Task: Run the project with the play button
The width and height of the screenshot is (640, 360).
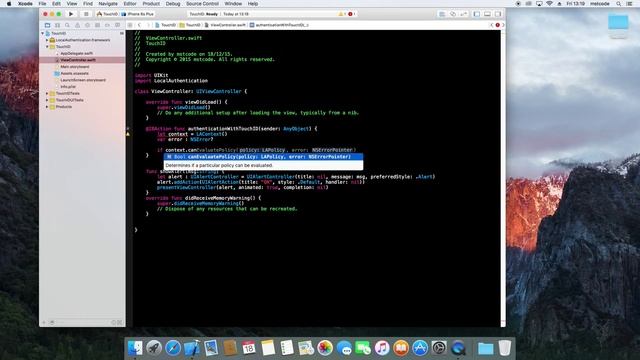Action: pos(71,14)
